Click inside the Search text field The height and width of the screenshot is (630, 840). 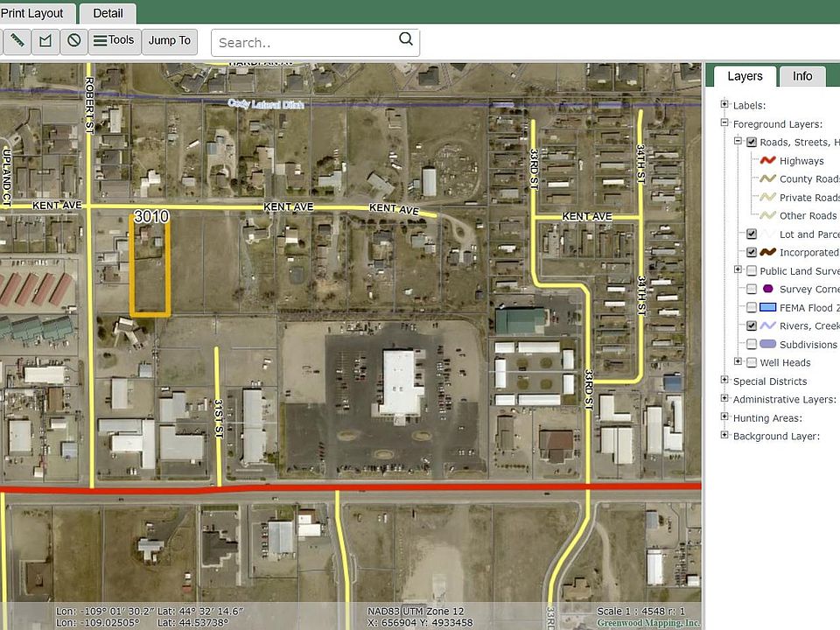[x=302, y=42]
